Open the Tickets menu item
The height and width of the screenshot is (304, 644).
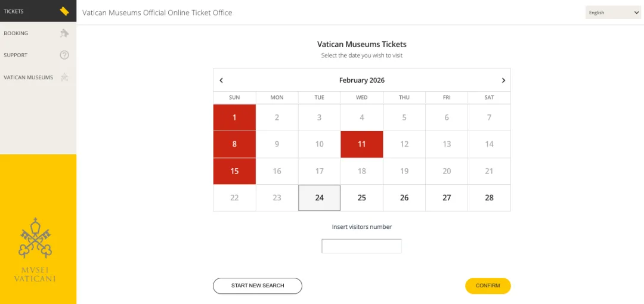pos(14,11)
